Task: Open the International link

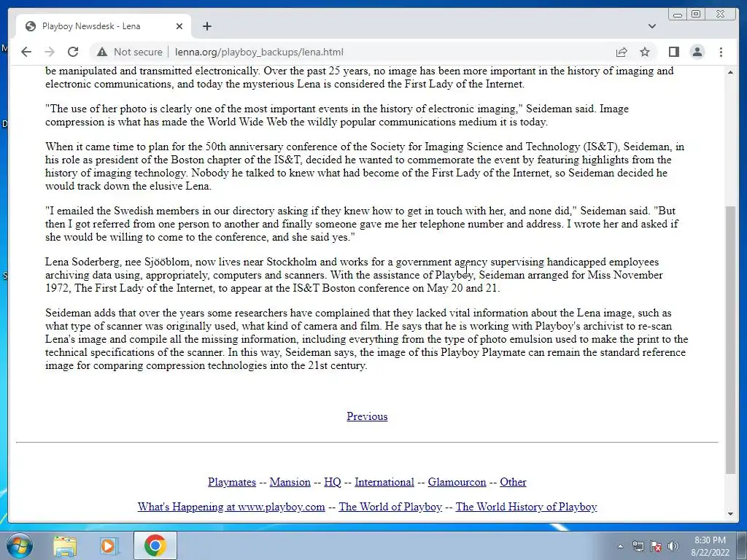Action: coord(384,482)
